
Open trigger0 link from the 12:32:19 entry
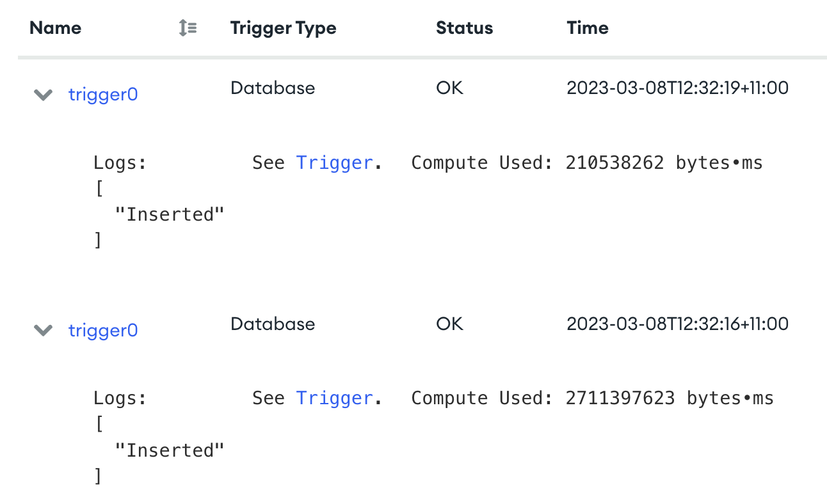(x=103, y=95)
